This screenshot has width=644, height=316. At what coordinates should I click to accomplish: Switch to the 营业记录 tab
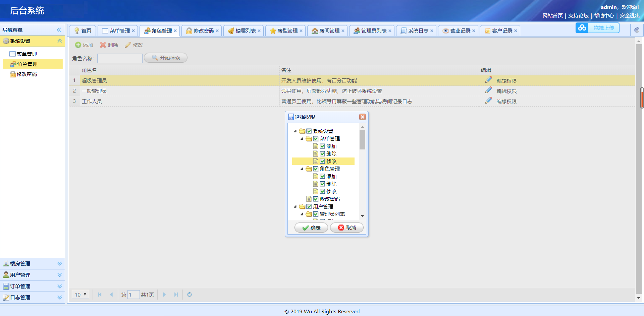click(x=458, y=30)
